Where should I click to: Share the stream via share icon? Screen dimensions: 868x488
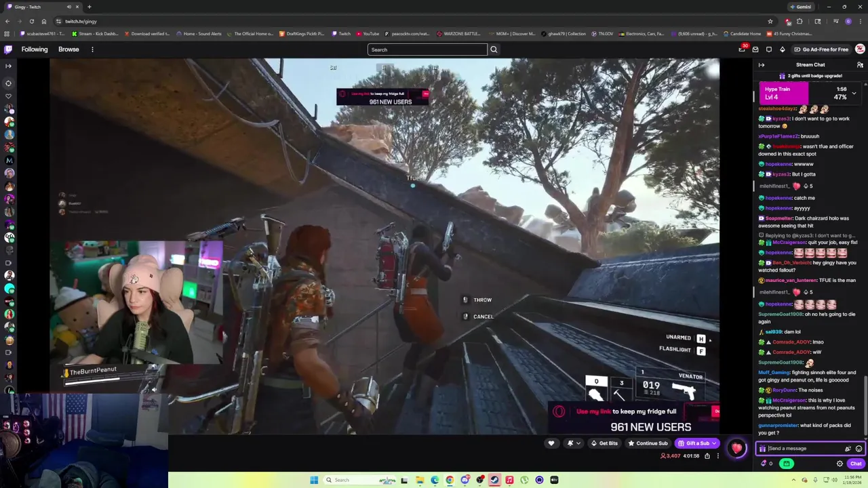pyautogui.click(x=707, y=456)
